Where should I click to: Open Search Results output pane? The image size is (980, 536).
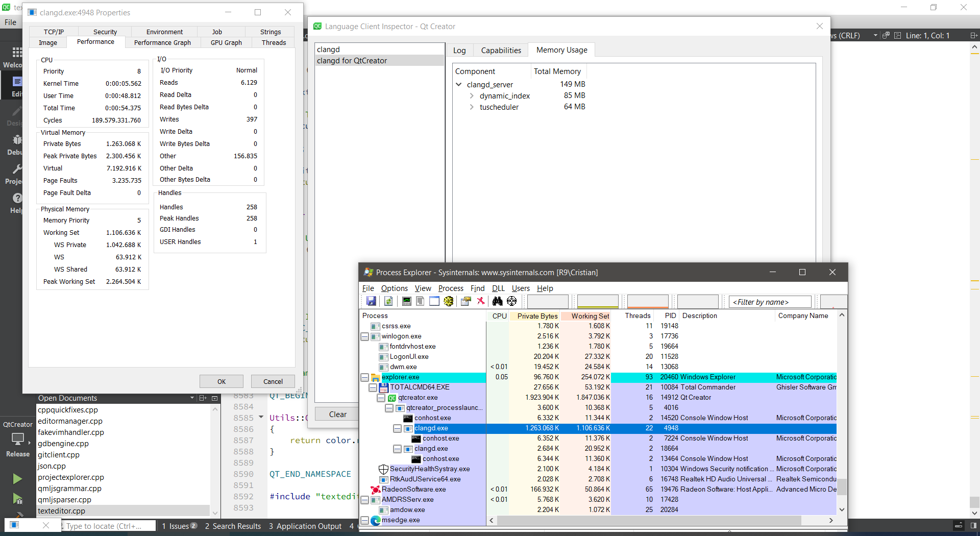coord(233,526)
